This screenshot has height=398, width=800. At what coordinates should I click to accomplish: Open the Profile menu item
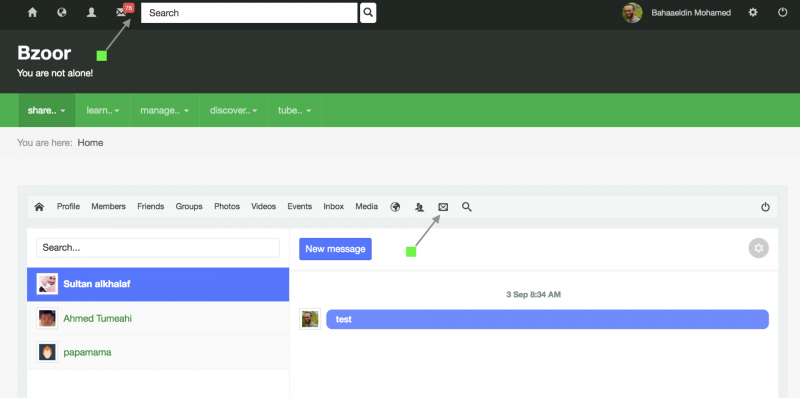coord(68,207)
